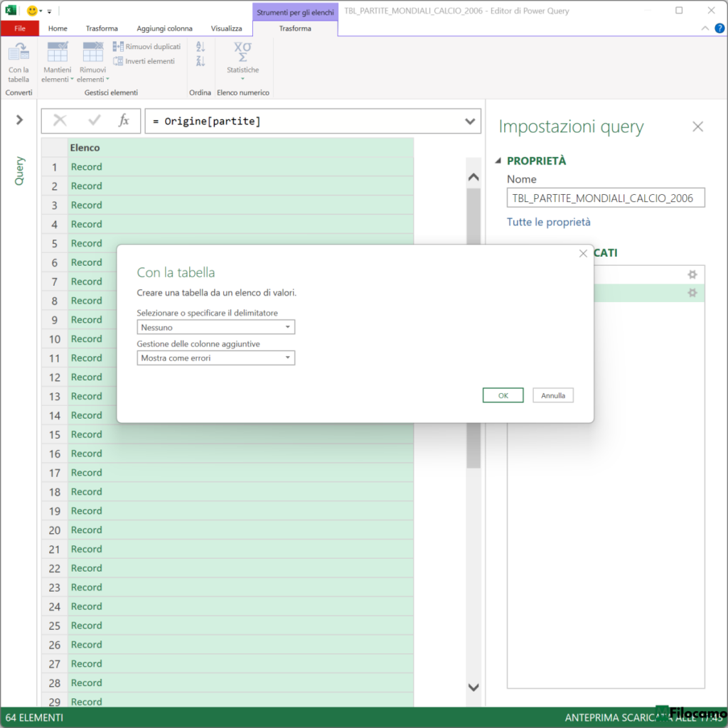Sort list ascending A to Z
Viewport: 728px width, 728px height.
200,46
